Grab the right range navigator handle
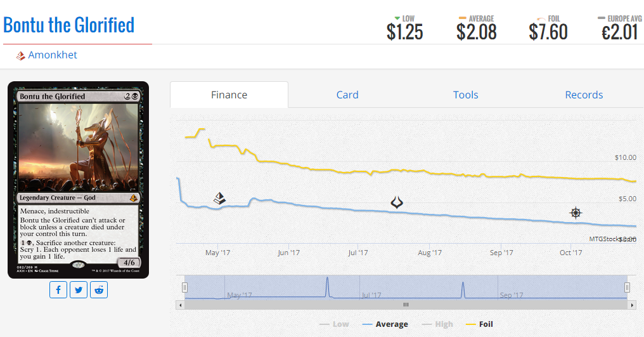The image size is (644, 337). 627,287
